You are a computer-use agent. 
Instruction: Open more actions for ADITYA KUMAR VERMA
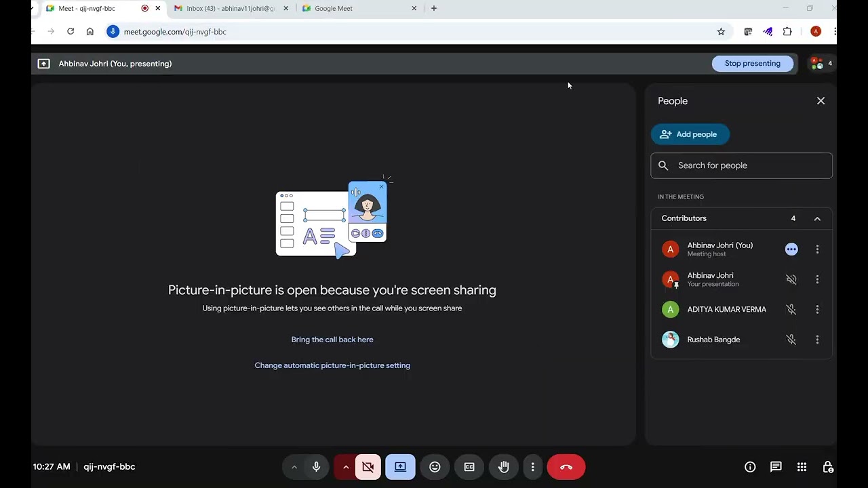[x=817, y=310]
